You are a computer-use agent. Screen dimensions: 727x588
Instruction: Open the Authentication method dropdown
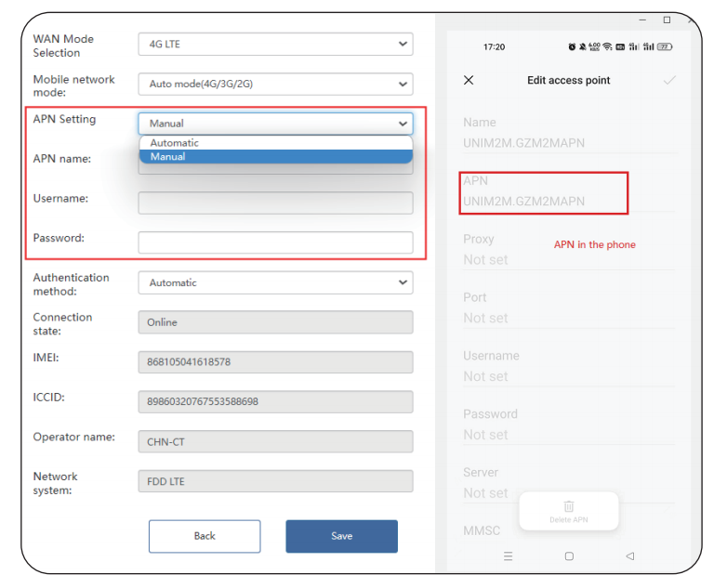click(275, 282)
